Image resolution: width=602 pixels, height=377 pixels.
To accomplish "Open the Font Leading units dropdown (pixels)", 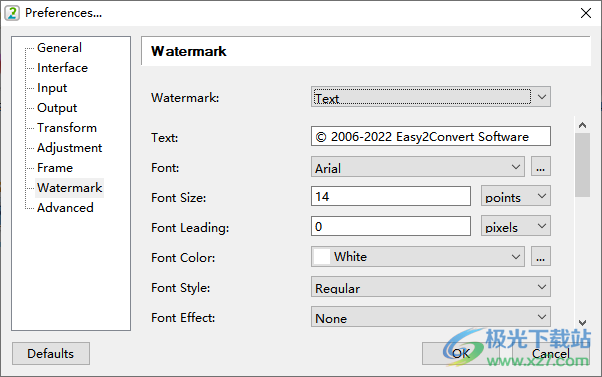I will click(x=516, y=226).
